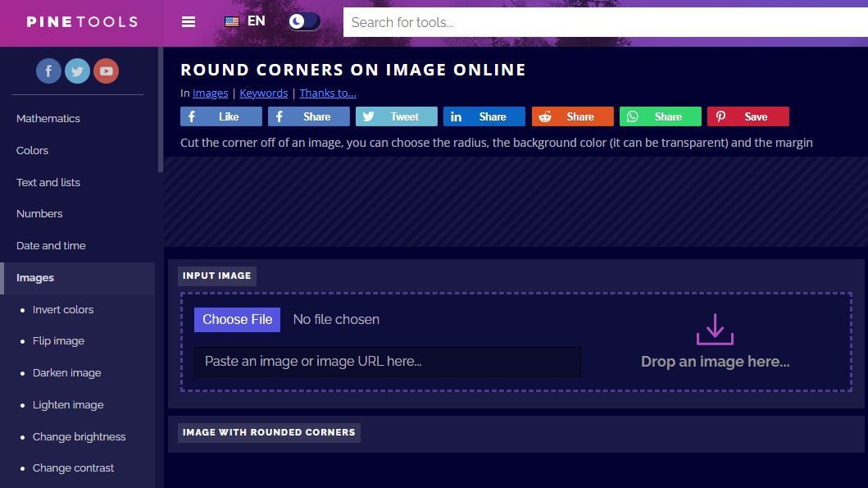Share the page via WhatsApp
This screenshot has height=488, width=868.
point(661,117)
